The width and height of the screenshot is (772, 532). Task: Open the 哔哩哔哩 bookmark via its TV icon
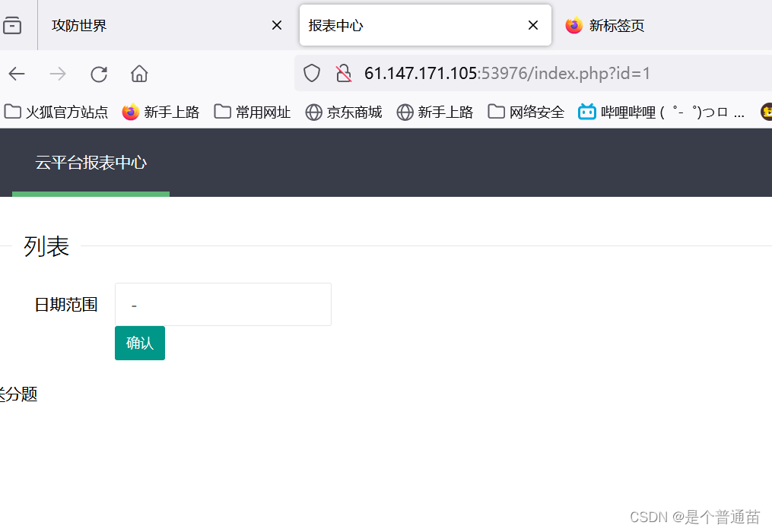[586, 112]
